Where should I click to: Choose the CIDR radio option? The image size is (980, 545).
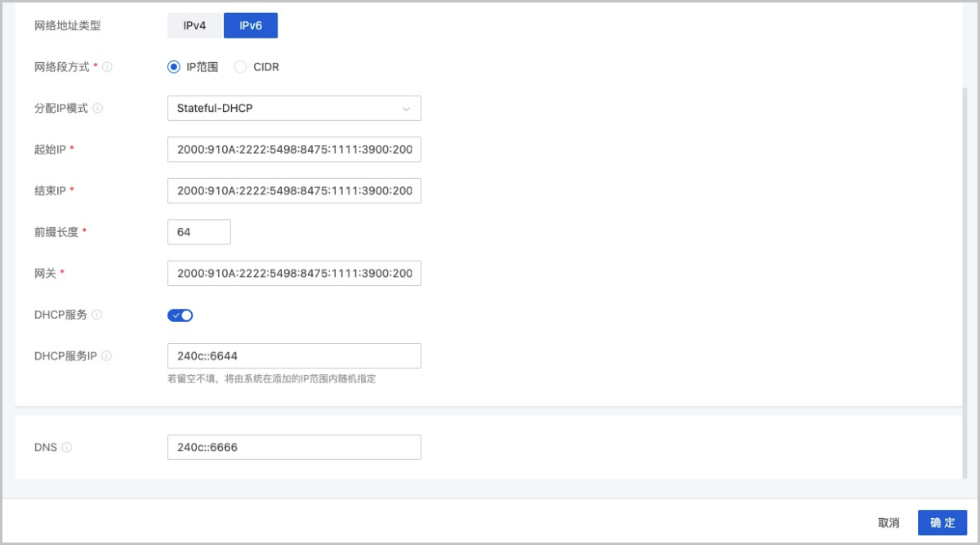pyautogui.click(x=256, y=67)
